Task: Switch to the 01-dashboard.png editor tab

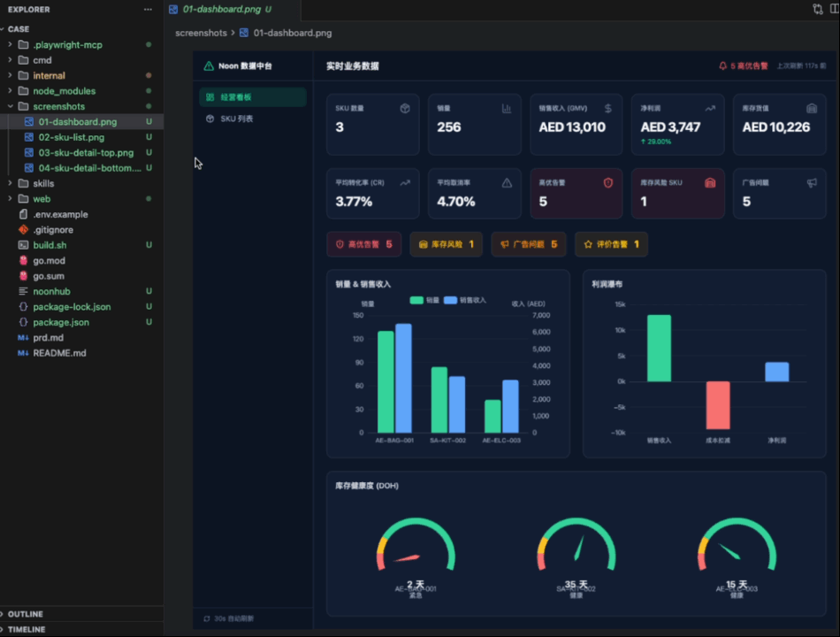Action: (232, 10)
